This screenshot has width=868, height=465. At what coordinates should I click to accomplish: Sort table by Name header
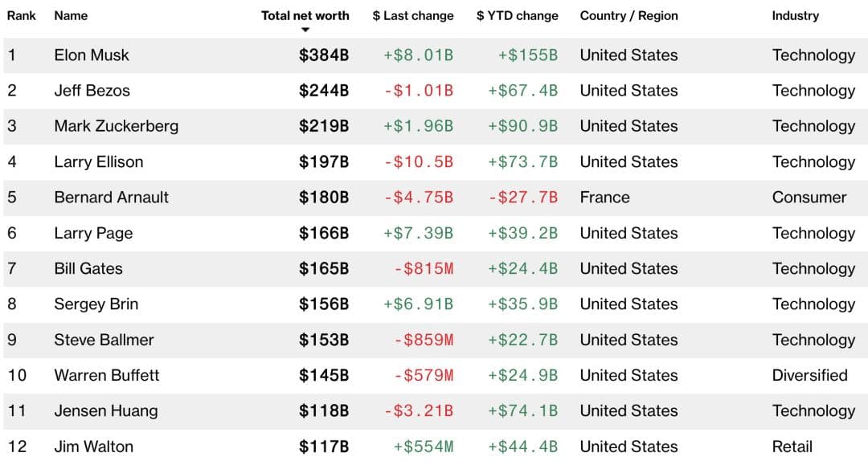[x=71, y=15]
